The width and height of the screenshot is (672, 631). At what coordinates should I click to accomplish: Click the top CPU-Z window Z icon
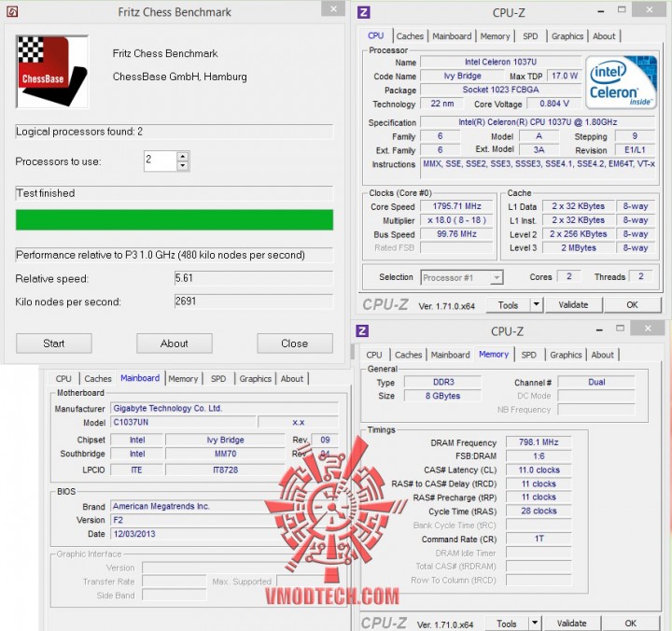[363, 12]
